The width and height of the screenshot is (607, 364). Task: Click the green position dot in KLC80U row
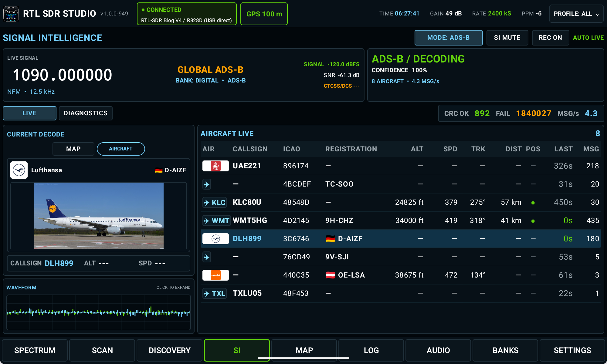pos(533,203)
